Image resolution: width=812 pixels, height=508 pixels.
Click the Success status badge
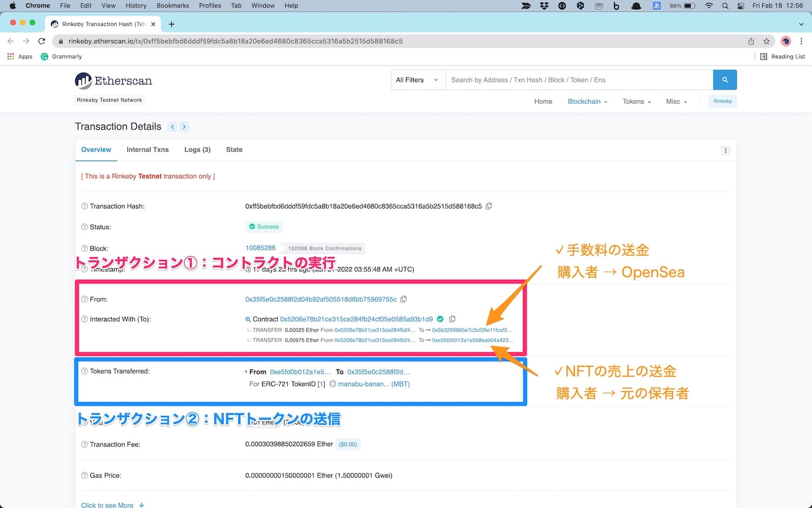tap(264, 227)
